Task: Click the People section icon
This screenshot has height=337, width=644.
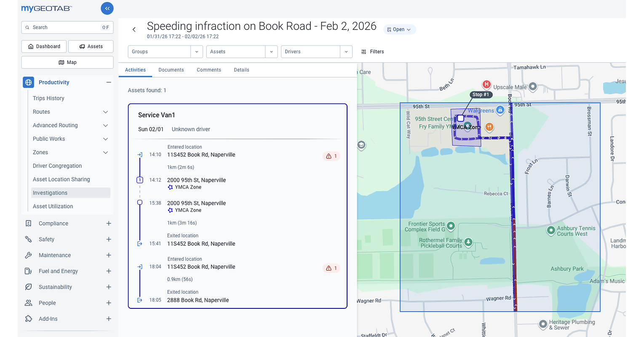Action: point(28,303)
